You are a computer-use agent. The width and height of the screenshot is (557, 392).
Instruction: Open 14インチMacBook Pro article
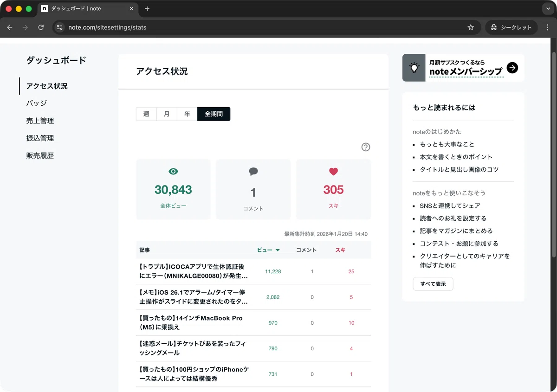point(253,323)
